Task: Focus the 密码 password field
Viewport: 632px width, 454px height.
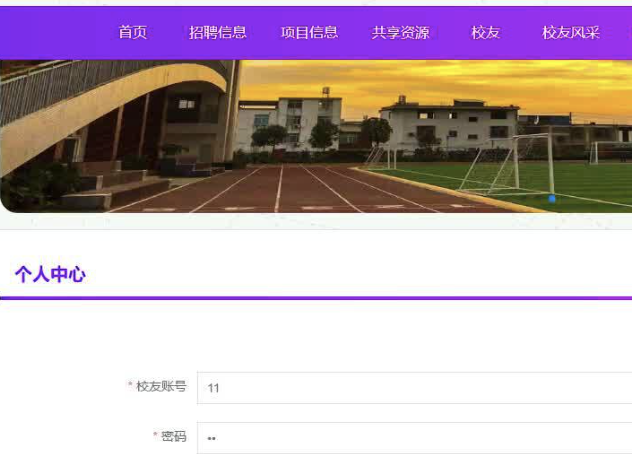Action: coord(414,438)
